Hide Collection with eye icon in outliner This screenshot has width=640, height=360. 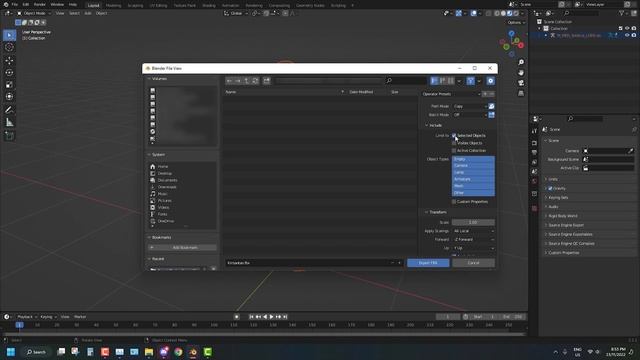click(x=627, y=29)
